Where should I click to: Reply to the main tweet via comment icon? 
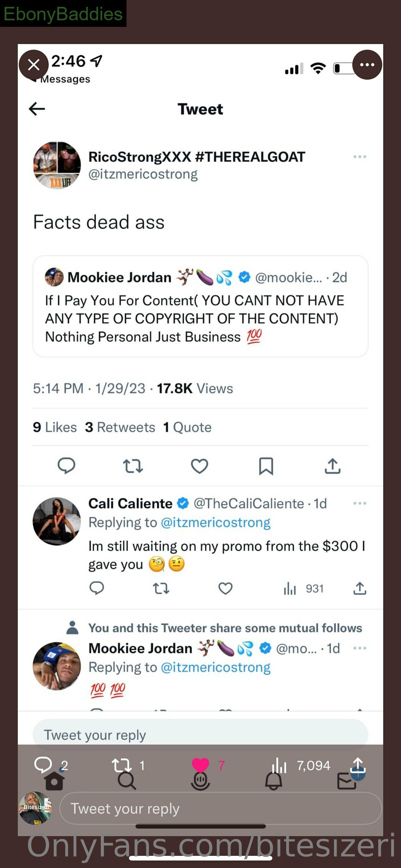coord(66,466)
